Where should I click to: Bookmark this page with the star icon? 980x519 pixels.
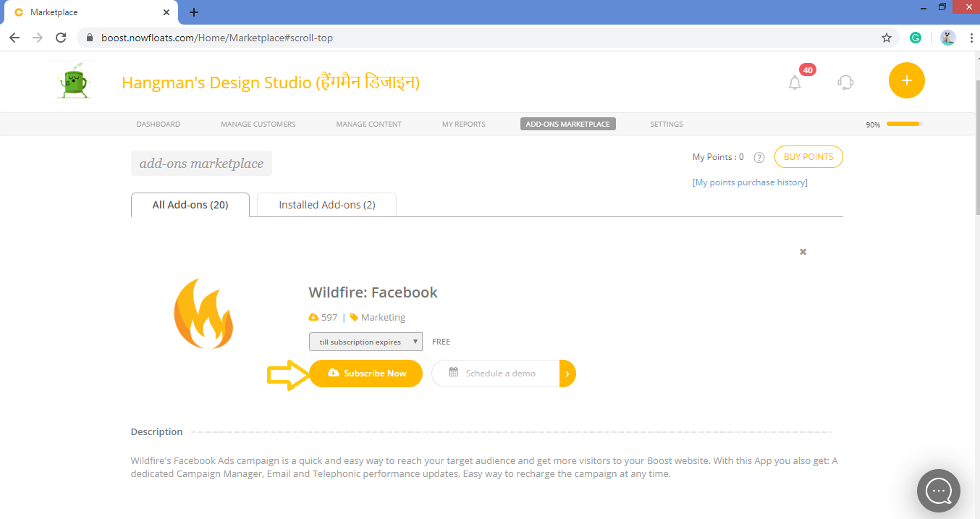[887, 38]
